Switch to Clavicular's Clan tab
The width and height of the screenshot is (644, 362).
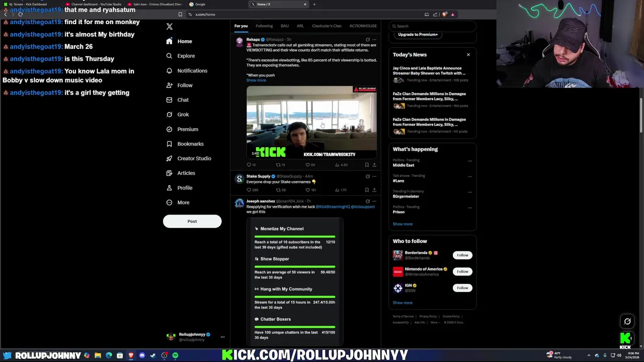[327, 26]
